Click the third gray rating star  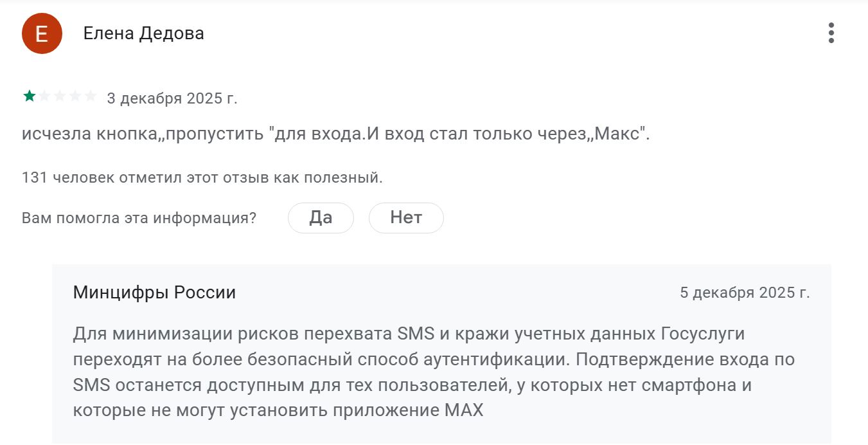(x=60, y=96)
